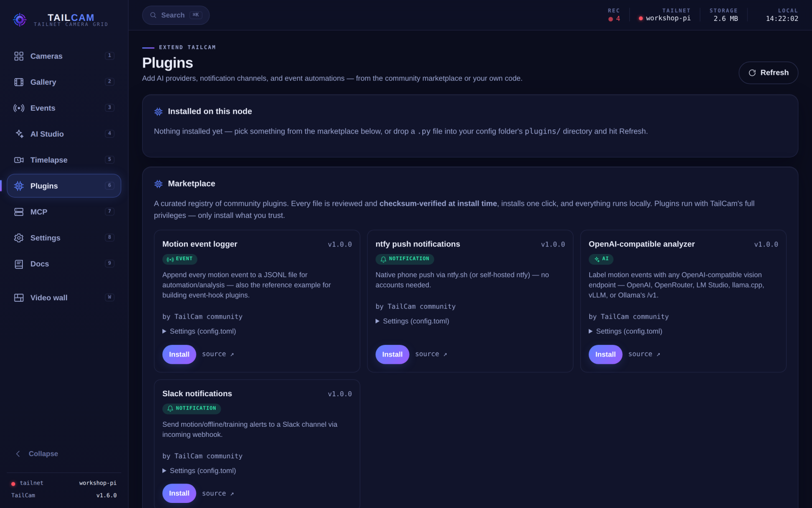The width and height of the screenshot is (812, 508).
Task: Open source link for Slack notifications
Action: pyautogui.click(x=218, y=493)
